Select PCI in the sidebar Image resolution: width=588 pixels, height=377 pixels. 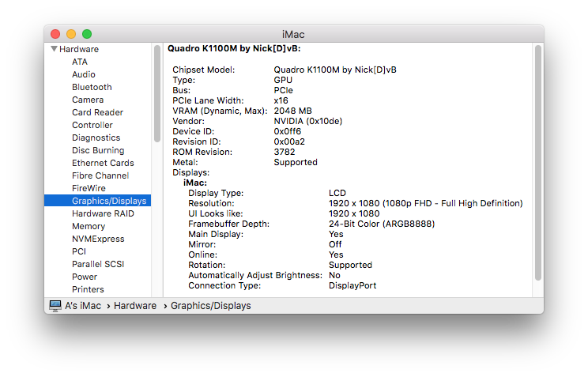coord(79,251)
